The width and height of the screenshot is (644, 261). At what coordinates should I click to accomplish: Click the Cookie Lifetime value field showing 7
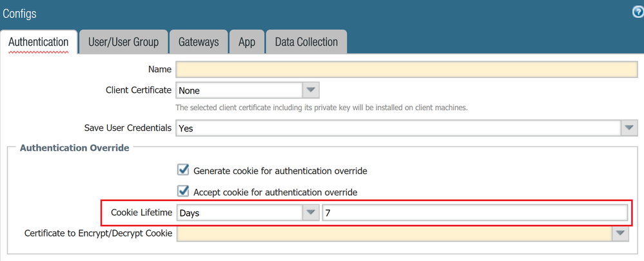coord(474,213)
